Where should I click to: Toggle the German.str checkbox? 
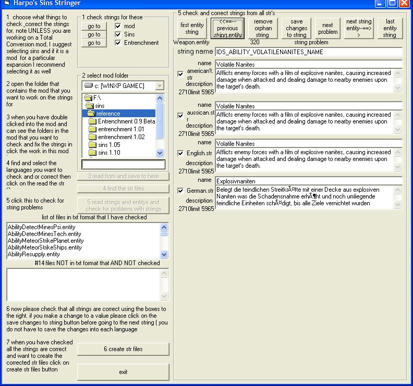click(180, 191)
